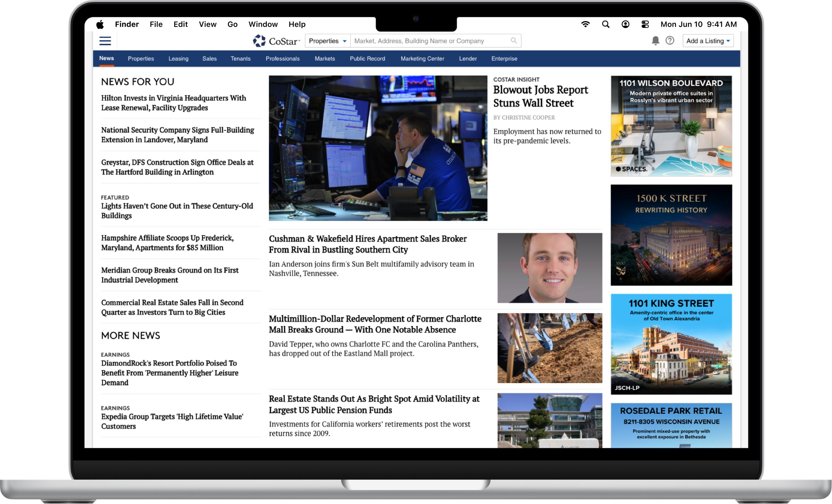Click the help question mark icon

(669, 41)
